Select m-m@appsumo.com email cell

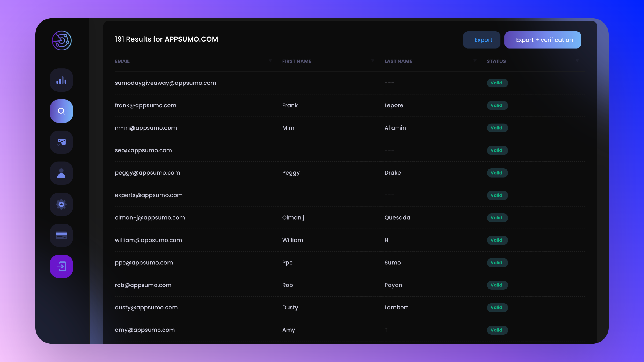pyautogui.click(x=146, y=128)
